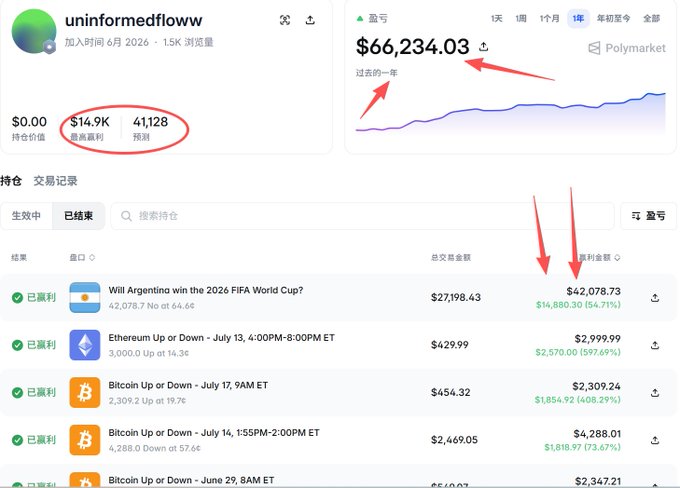Click the 41,128 预测 stat
680x488 pixels.
click(x=150, y=128)
